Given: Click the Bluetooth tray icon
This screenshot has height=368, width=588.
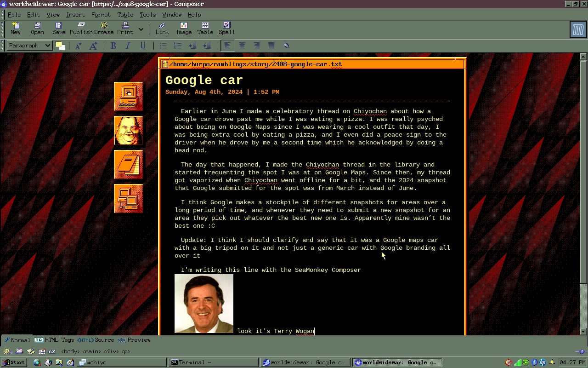Looking at the screenshot, I should pos(535,362).
